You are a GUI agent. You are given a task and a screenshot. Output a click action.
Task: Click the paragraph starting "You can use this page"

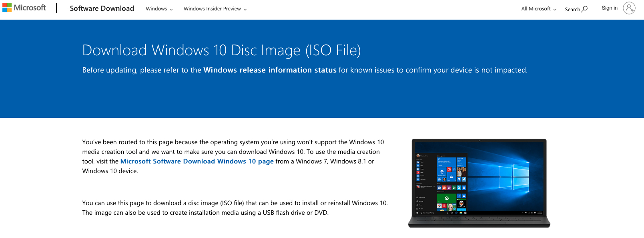(x=235, y=208)
